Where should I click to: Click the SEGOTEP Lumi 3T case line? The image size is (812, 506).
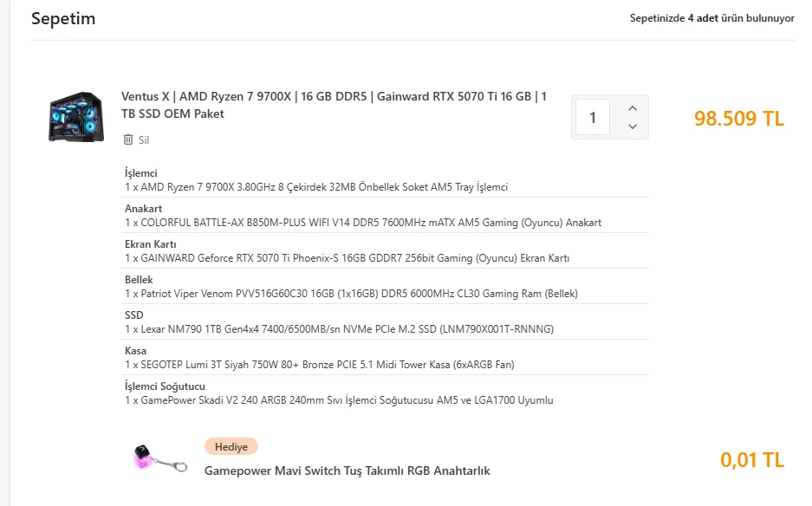click(320, 365)
